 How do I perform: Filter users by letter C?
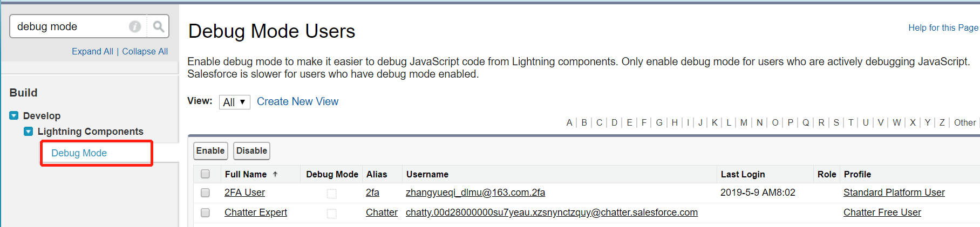599,122
